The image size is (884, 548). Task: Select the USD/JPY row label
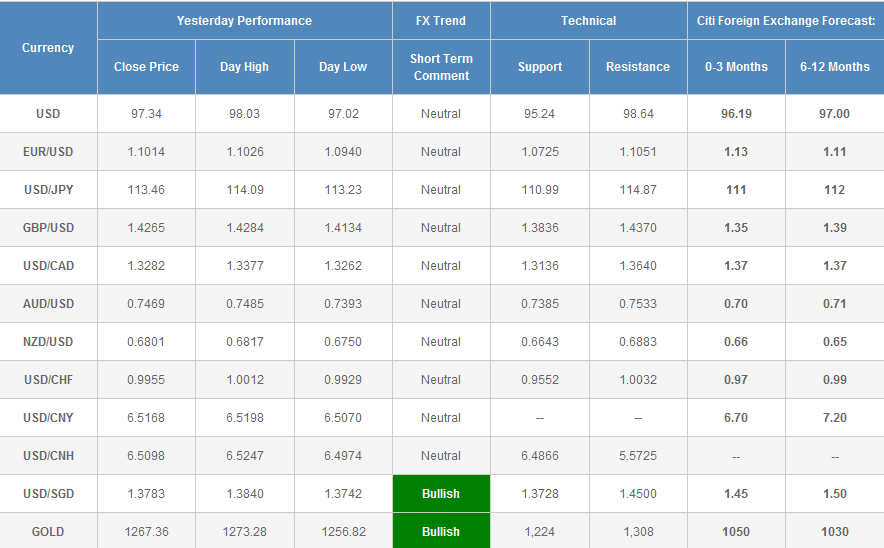pos(48,189)
